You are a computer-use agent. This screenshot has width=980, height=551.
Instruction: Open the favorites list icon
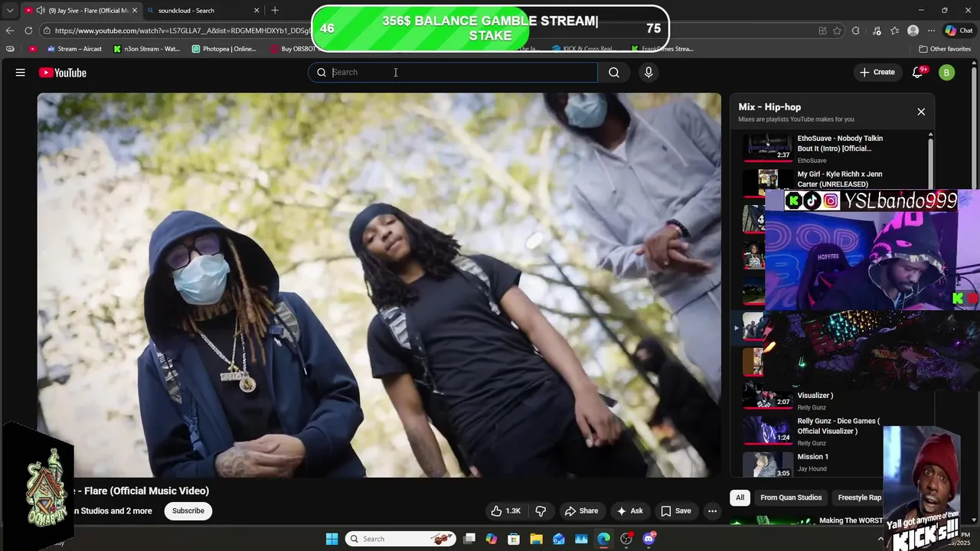point(894,31)
